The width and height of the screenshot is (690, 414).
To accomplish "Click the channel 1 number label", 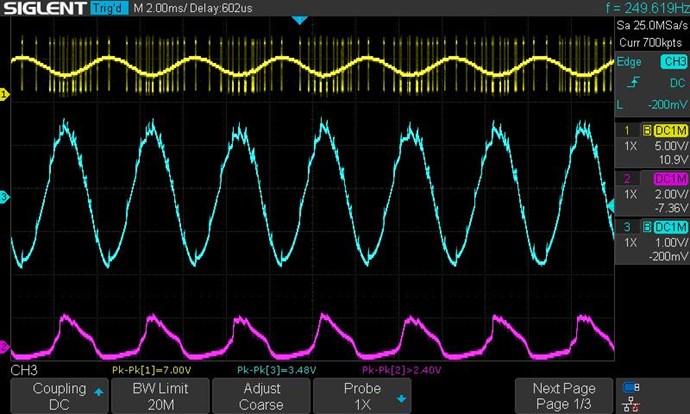I will click(627, 131).
